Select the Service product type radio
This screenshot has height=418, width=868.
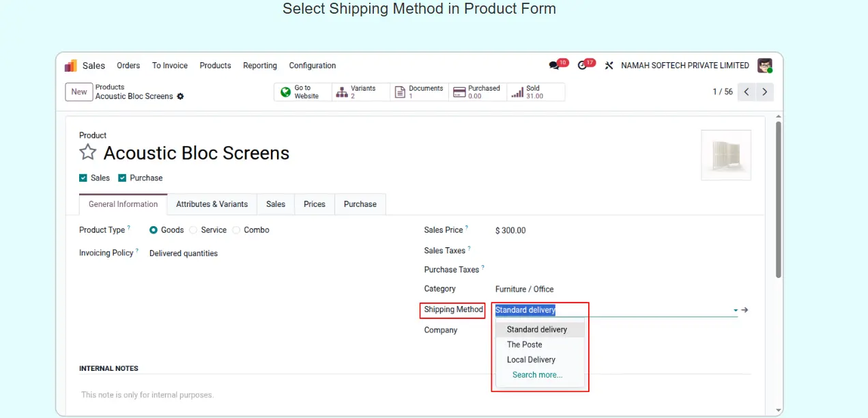(x=193, y=230)
